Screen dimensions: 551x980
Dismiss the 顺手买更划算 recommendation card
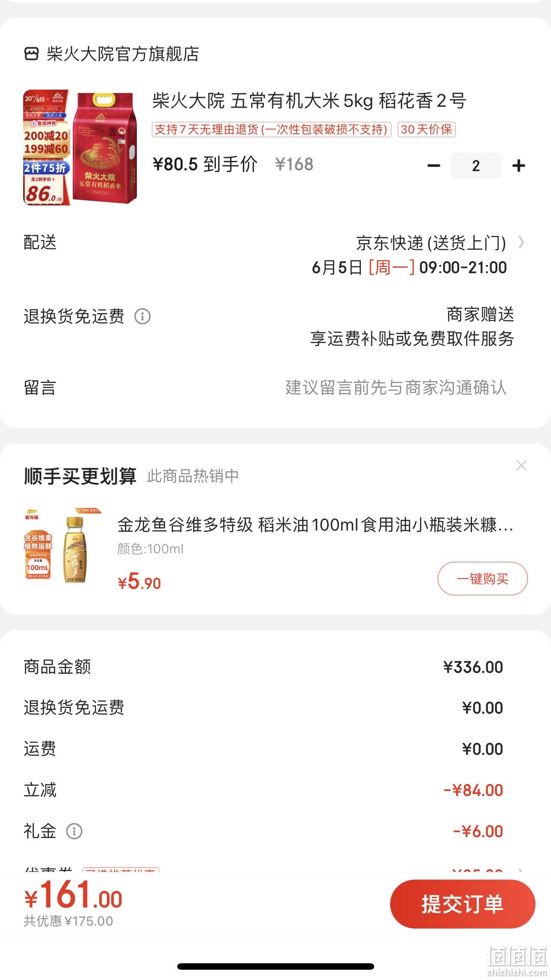(521, 466)
